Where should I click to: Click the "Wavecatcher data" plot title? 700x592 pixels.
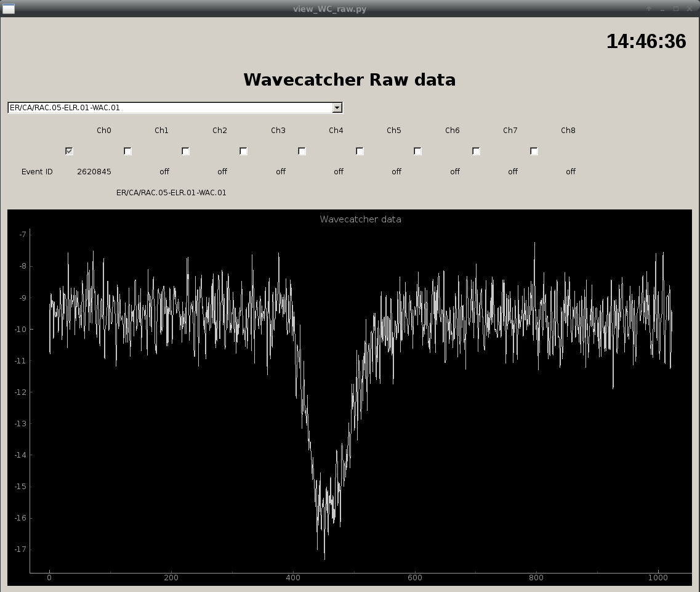coord(360,219)
